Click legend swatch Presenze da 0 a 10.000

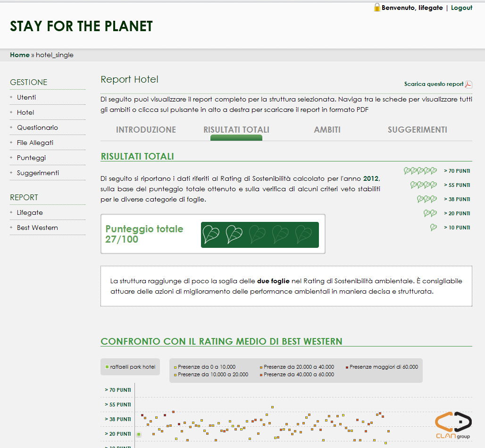176,368
